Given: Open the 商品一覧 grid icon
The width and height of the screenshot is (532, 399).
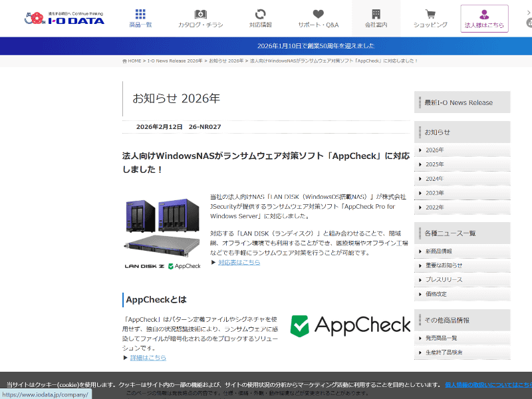Looking at the screenshot, I should 140,14.
